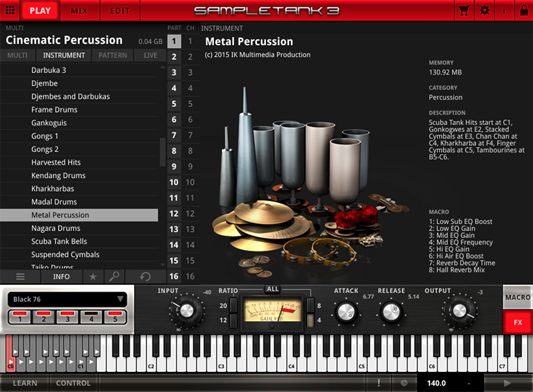
Task: Select compressor ratio 4
Action: (x=310, y=320)
